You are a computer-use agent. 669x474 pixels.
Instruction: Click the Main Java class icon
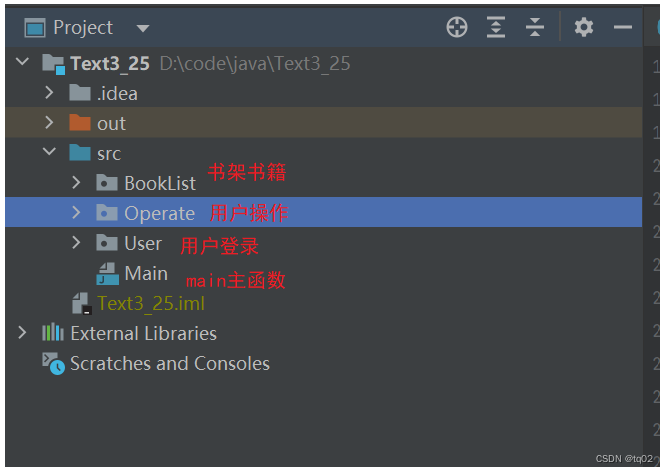tap(107, 273)
